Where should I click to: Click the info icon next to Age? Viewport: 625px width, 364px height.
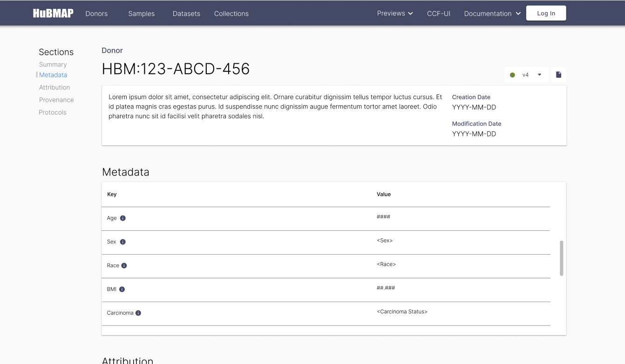(123, 218)
